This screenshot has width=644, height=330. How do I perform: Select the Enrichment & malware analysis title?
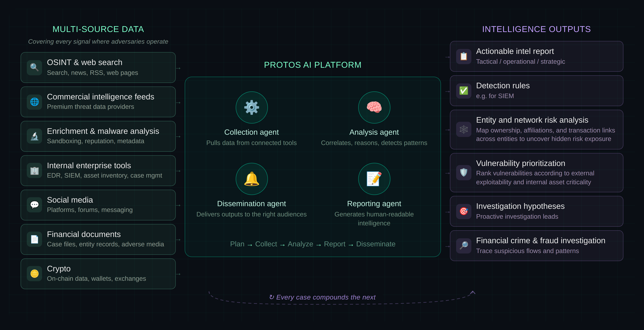click(103, 131)
